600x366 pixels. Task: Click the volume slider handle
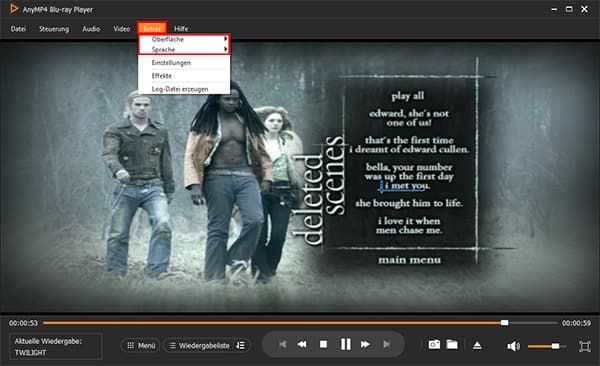click(x=555, y=346)
